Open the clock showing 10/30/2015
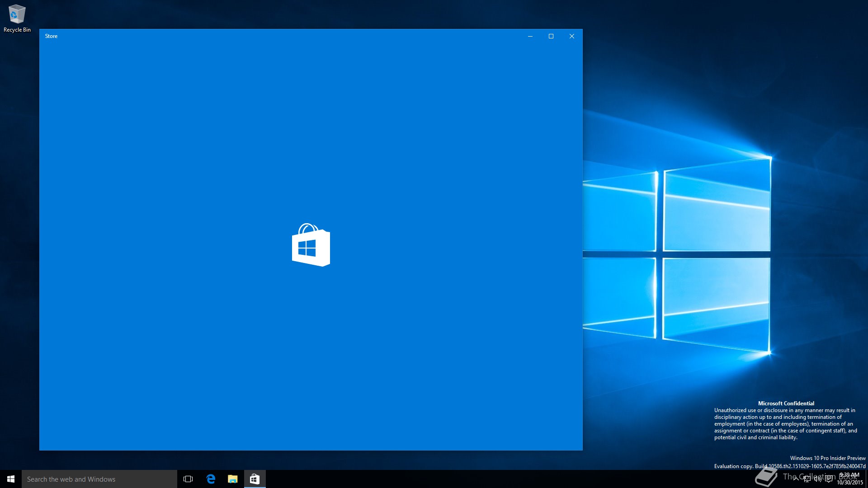 849,479
